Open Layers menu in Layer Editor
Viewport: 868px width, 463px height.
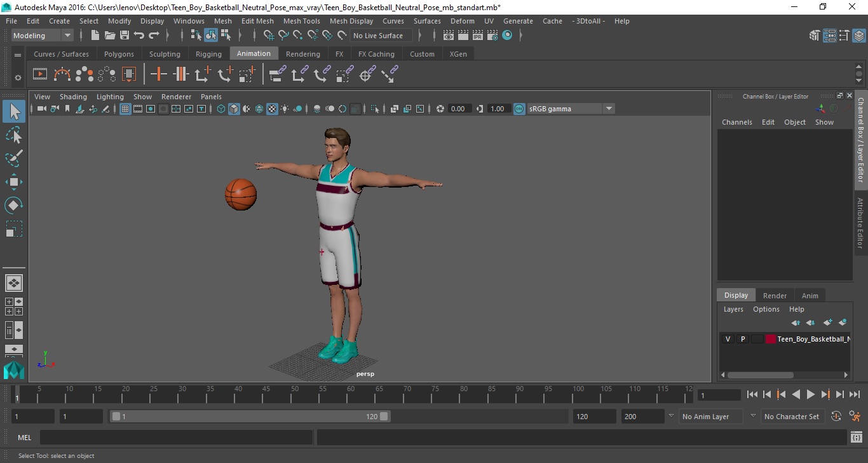coord(733,309)
